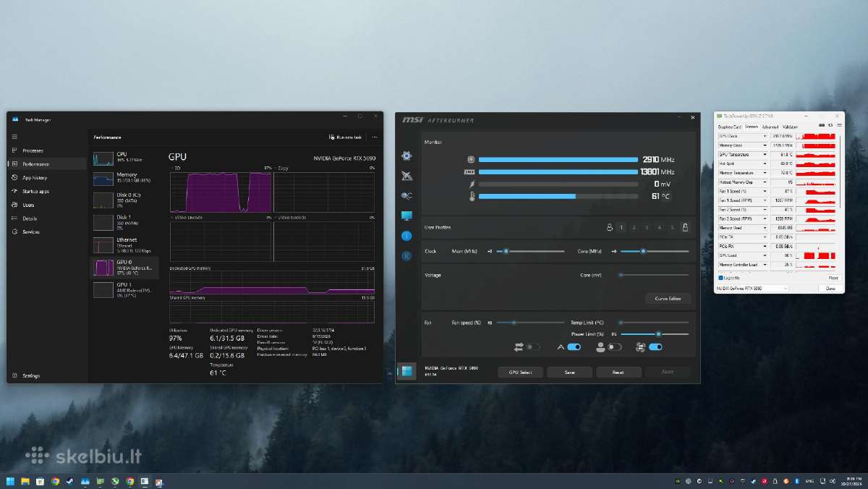Switch to Advanced tab in GPU-Z
Screen dimensions: 868x489
tap(770, 127)
